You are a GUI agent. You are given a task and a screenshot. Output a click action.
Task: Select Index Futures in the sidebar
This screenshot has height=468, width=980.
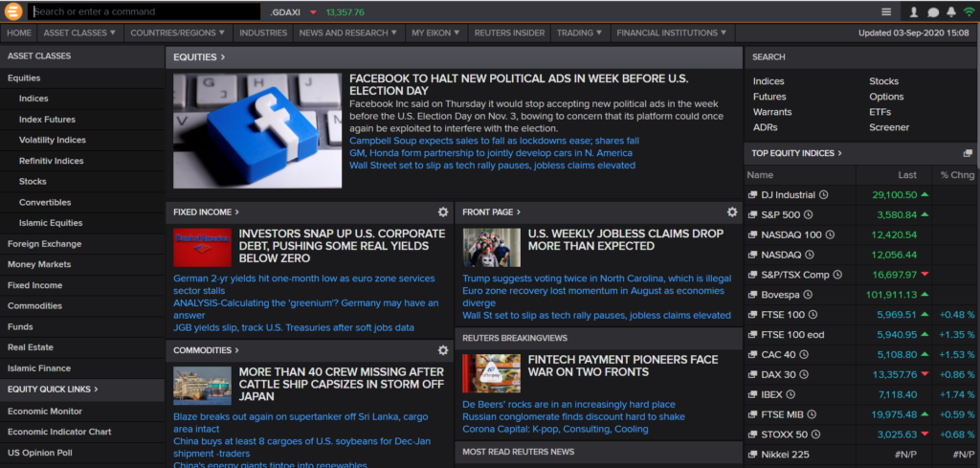47,120
